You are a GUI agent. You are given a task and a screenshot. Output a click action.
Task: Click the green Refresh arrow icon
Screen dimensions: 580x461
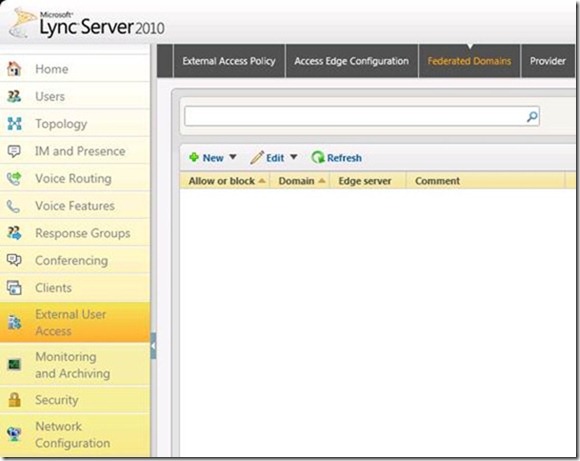317,158
